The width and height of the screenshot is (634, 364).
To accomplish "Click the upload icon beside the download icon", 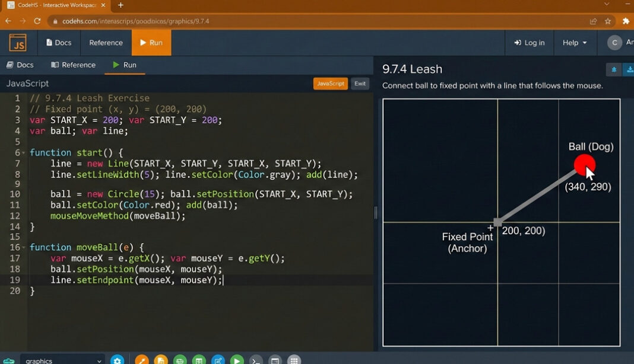I will click(613, 69).
